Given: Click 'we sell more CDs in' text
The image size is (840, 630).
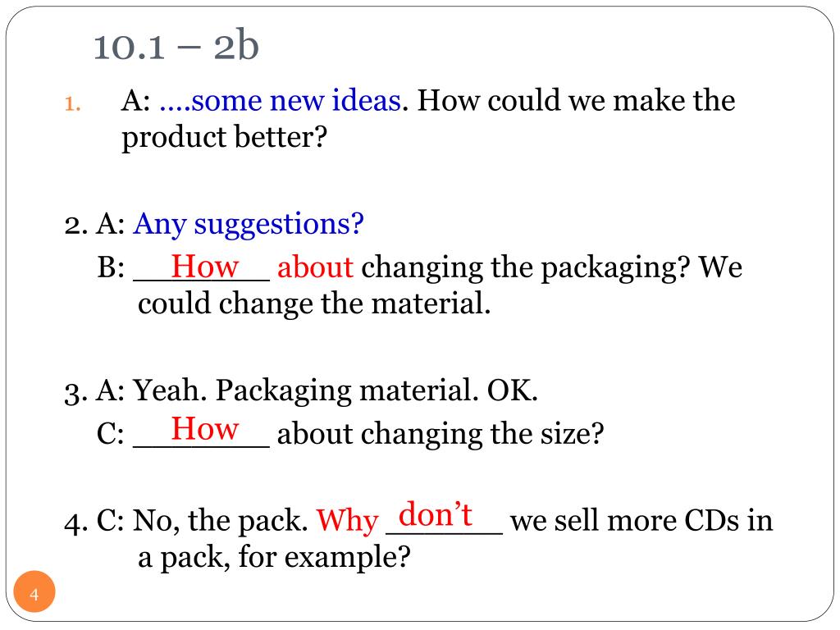Looking at the screenshot, I should point(641,520).
